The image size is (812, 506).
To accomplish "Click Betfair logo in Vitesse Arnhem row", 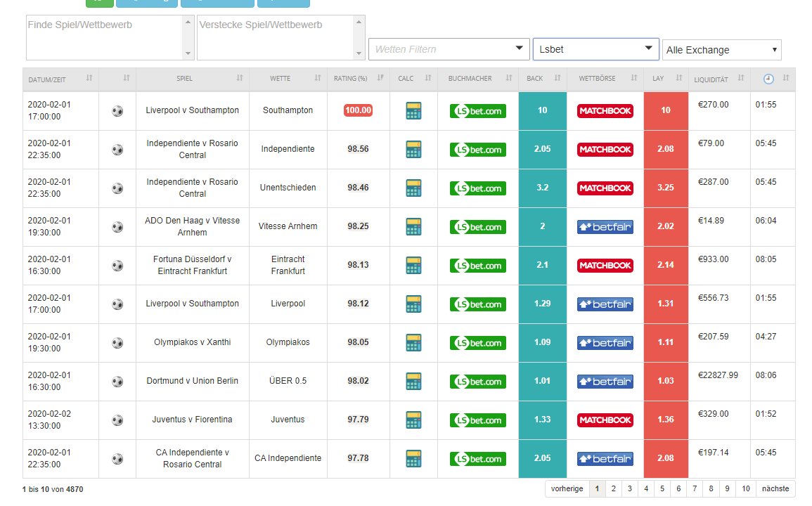I will point(605,227).
